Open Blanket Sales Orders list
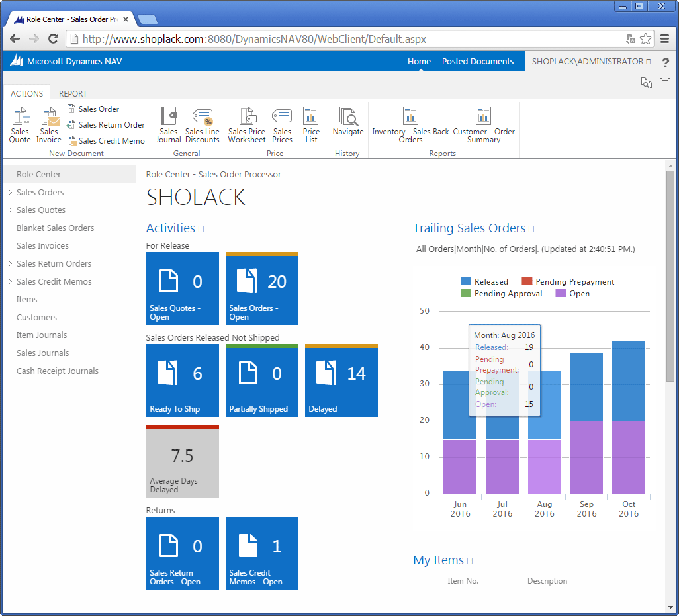This screenshot has height=616, width=679. click(55, 228)
